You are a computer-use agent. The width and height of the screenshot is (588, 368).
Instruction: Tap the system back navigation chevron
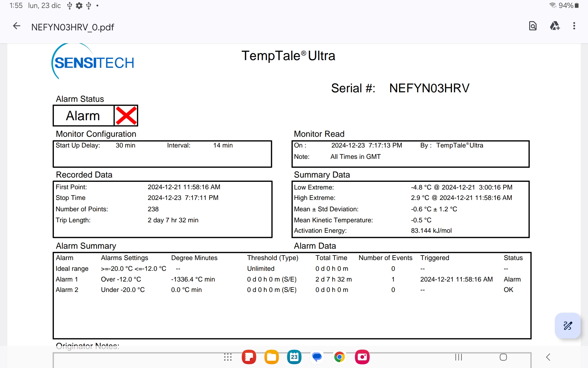click(548, 357)
